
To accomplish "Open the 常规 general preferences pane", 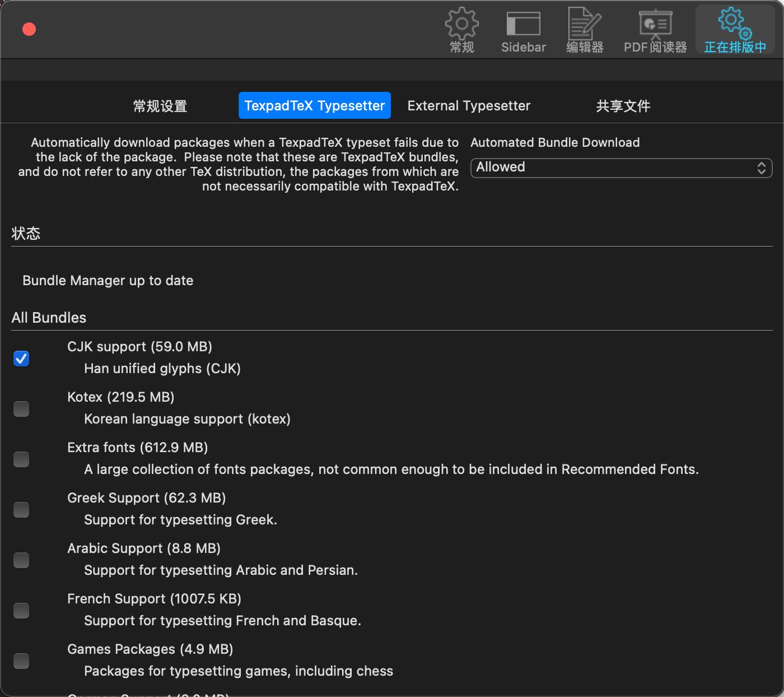I will click(x=462, y=31).
